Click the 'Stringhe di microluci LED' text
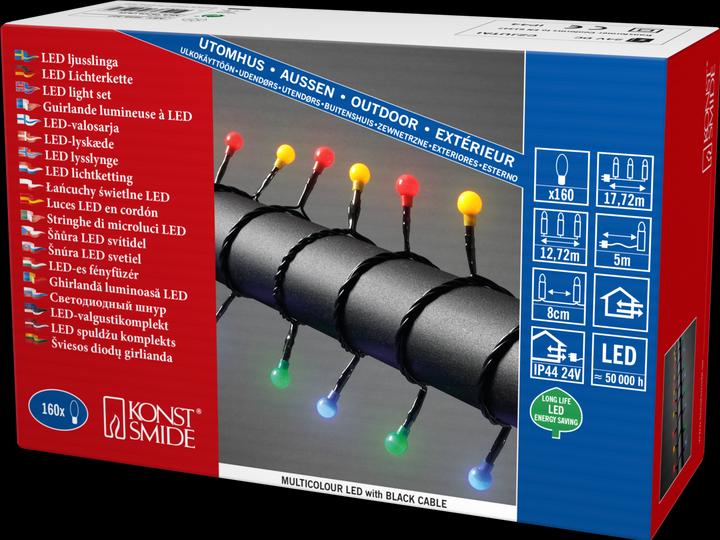This screenshot has width=720, height=540. coord(117,225)
